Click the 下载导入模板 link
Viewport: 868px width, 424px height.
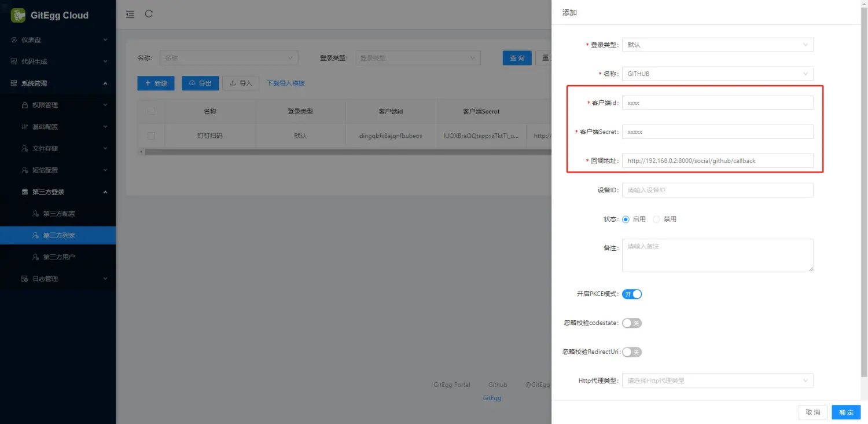coord(286,83)
